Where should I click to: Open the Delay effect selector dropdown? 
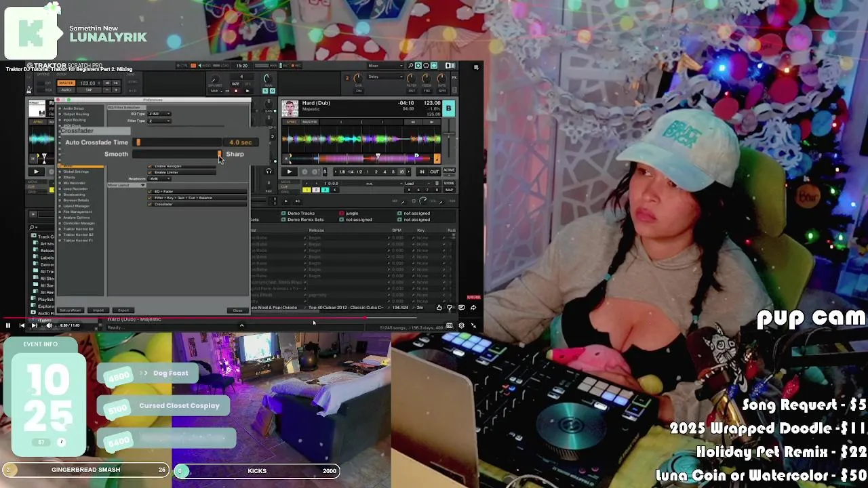(x=385, y=77)
